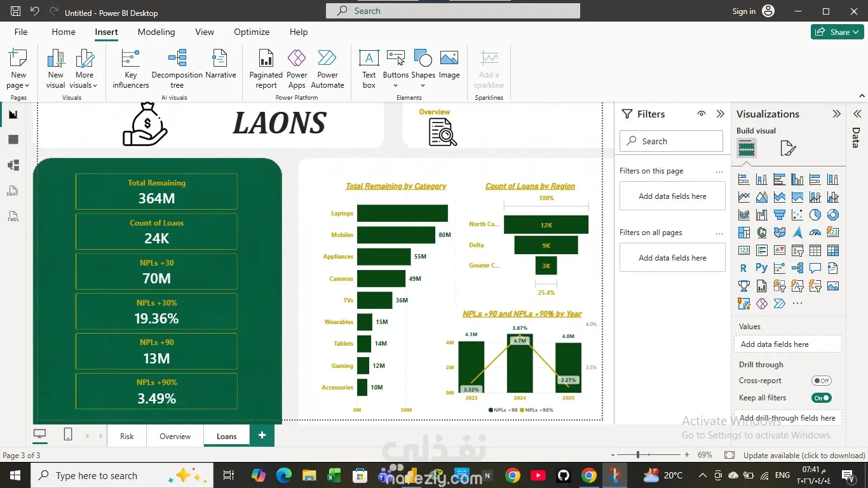The image size is (868, 488).
Task: Select the Q&A speech bubble visual
Action: click(x=815, y=268)
